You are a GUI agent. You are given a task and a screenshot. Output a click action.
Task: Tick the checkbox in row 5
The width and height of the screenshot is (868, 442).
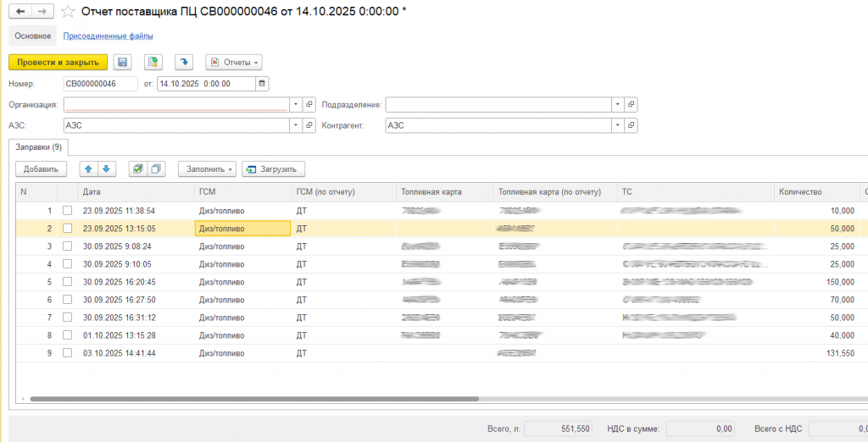pos(67,282)
